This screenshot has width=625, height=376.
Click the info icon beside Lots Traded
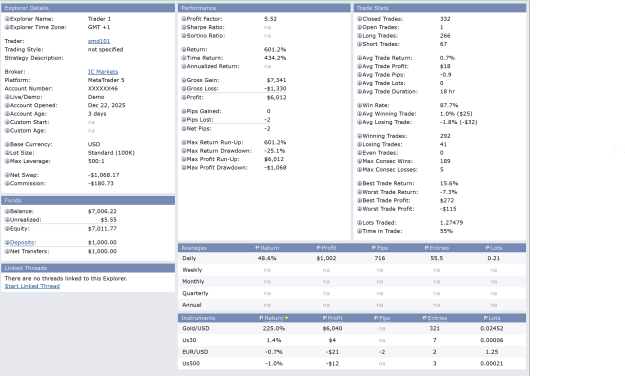click(x=360, y=222)
